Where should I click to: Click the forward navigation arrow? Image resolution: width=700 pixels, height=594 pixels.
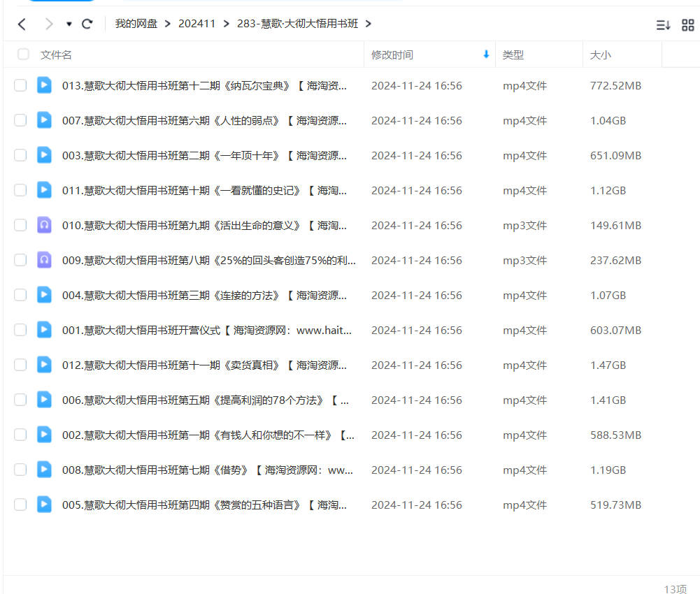49,24
